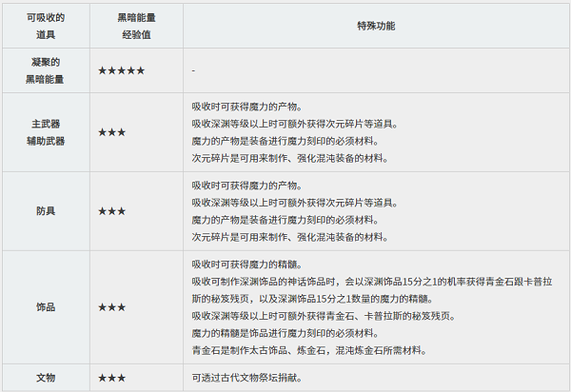
Task: Click the three-star rating for 饰品
Action: coord(112,307)
